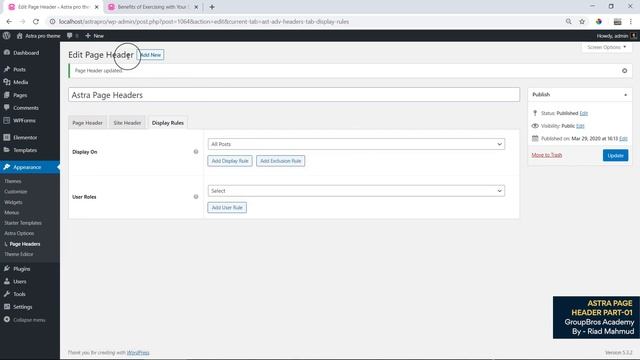
Task: Collapse the Publish box
Action: pyautogui.click(x=625, y=95)
